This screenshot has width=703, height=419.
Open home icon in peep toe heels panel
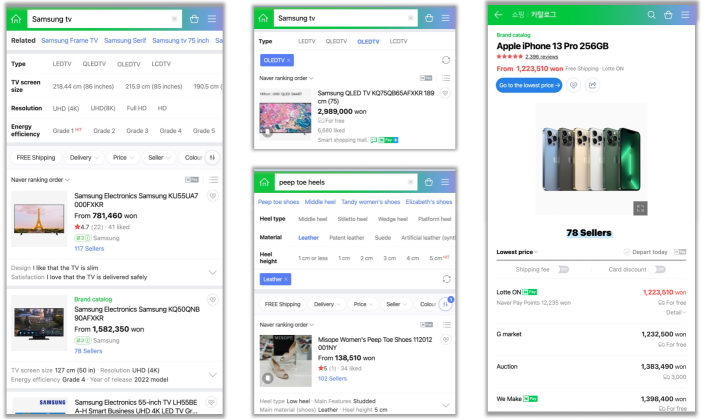264,182
